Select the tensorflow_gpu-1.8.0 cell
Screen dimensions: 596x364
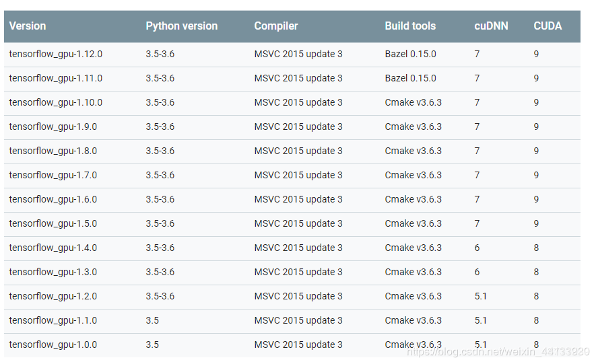[53, 151]
